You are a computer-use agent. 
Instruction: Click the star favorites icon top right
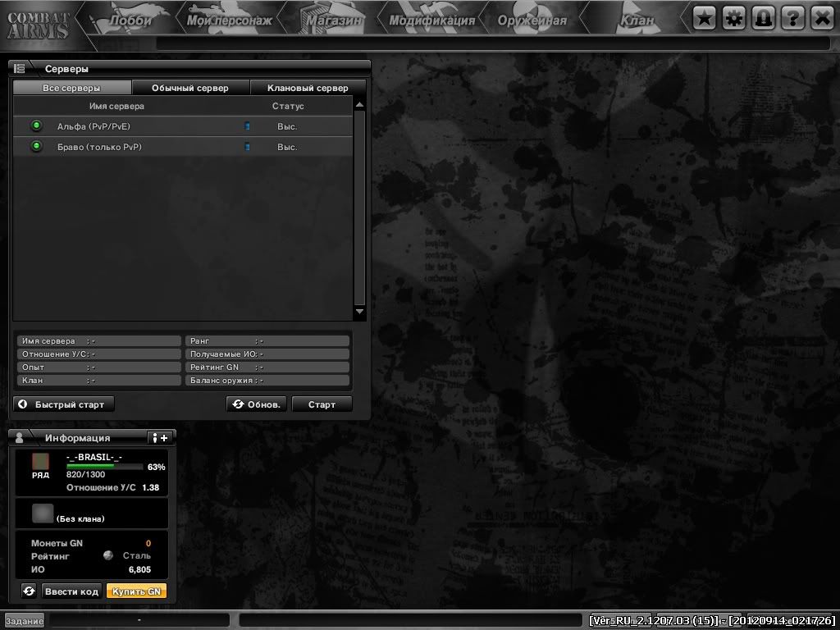coord(705,17)
